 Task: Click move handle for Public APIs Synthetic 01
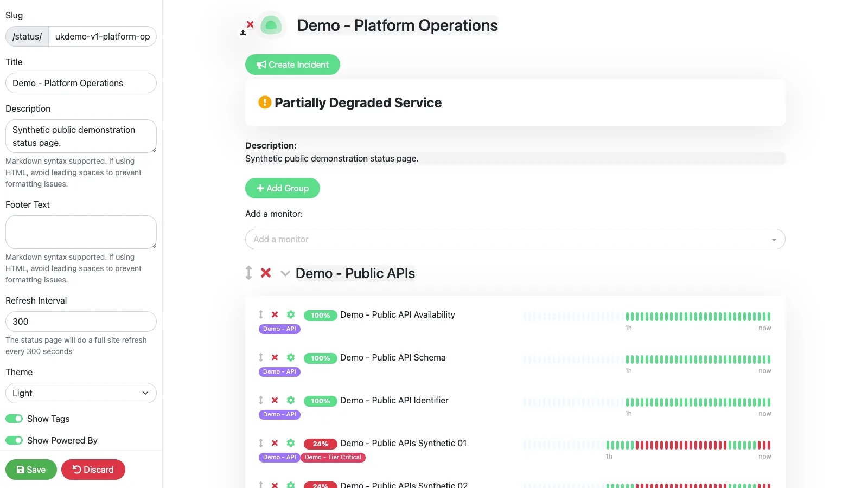click(x=261, y=443)
